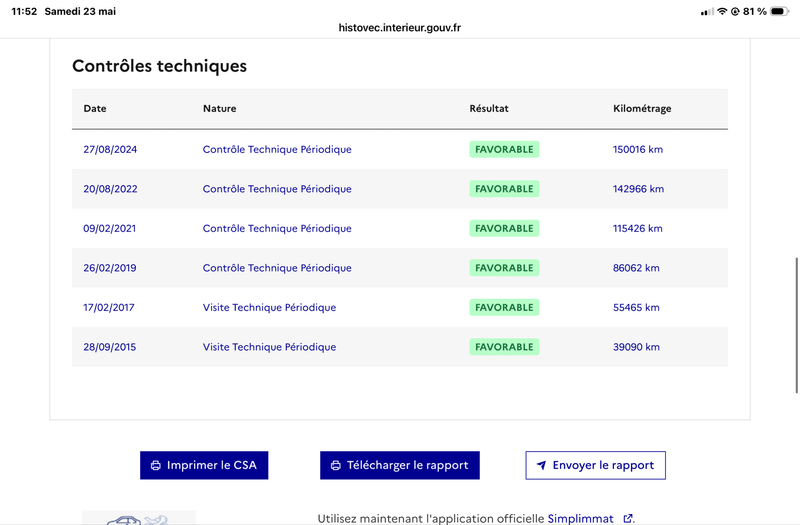
Task: Select the 27/08/2024 inspection row date
Action: tap(110, 149)
